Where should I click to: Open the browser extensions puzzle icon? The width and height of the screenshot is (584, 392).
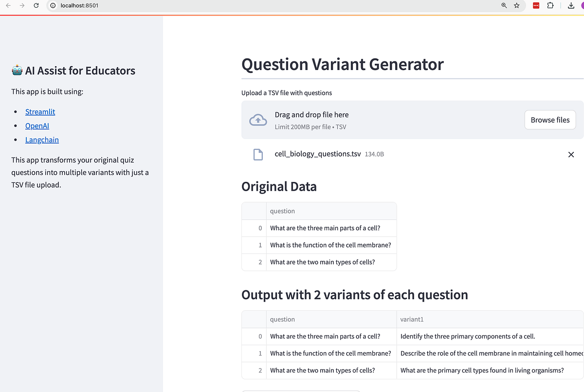(550, 6)
